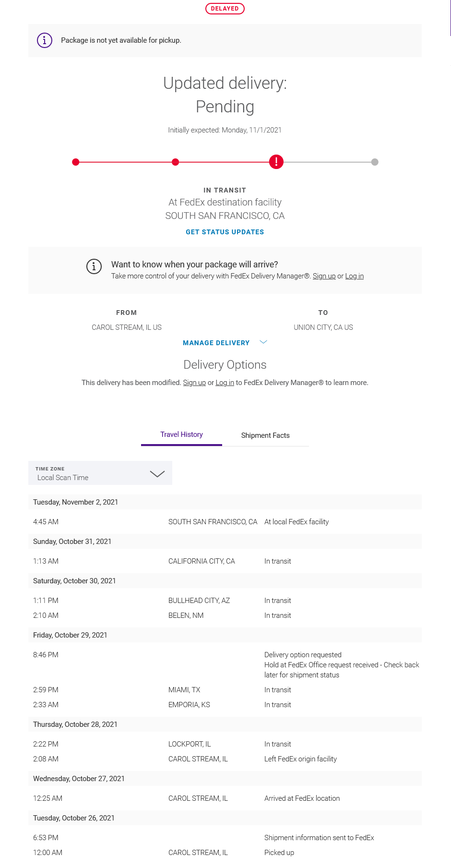
Task: Click the info icon near Delivery Manager prompt
Action: 94,267
